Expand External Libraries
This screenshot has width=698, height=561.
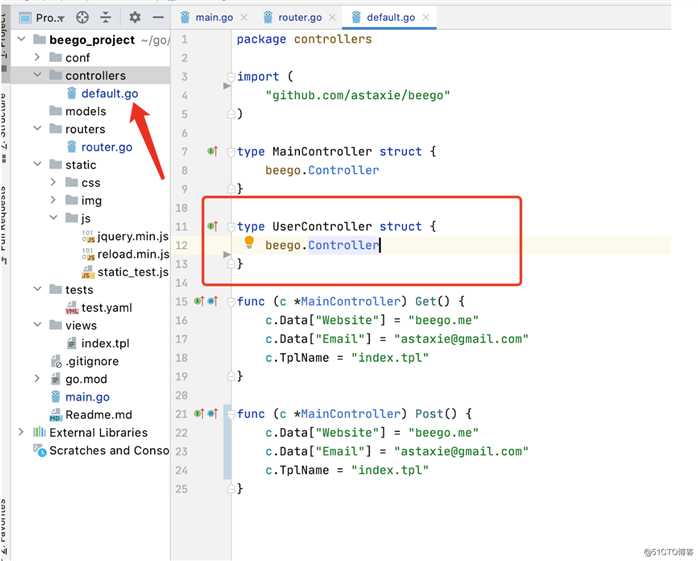tap(21, 432)
